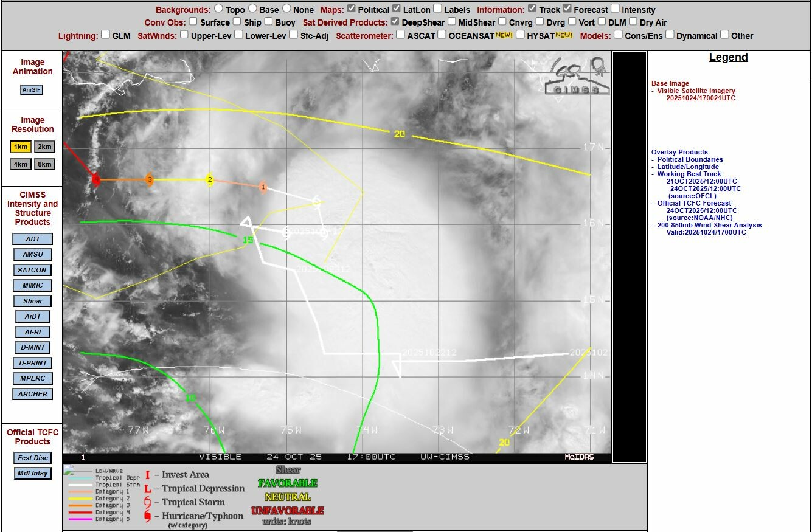The height and width of the screenshot is (532, 812).
Task: Enable the Dry Air checkbox
Action: click(x=633, y=22)
